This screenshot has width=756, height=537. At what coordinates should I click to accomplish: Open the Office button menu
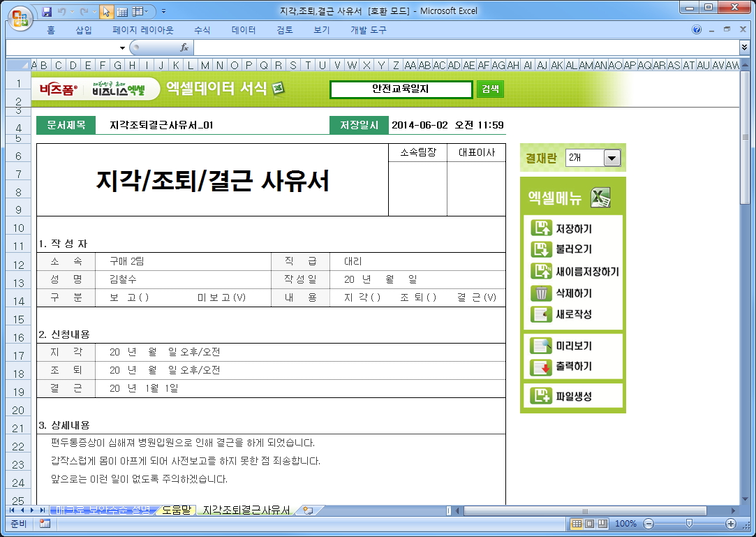pyautogui.click(x=20, y=18)
